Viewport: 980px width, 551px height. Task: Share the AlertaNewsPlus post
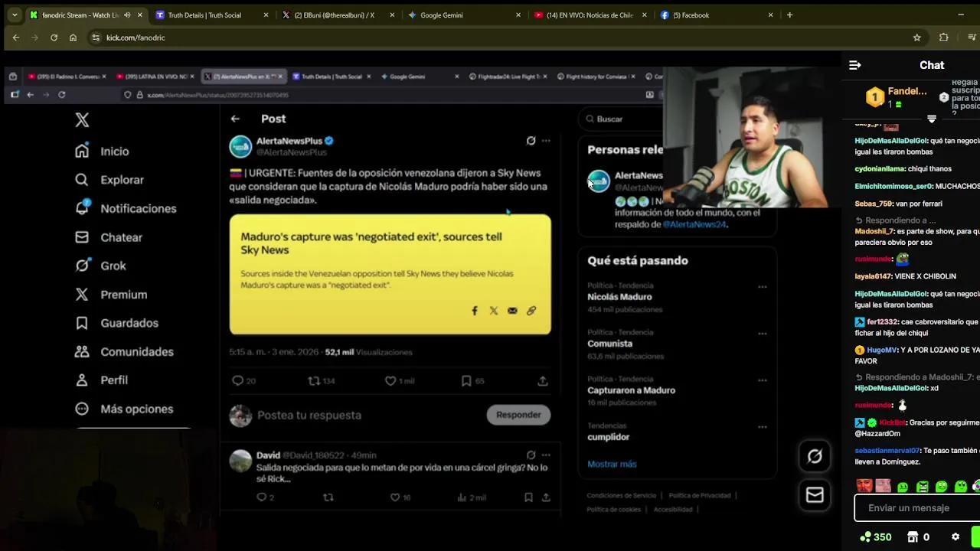(543, 381)
